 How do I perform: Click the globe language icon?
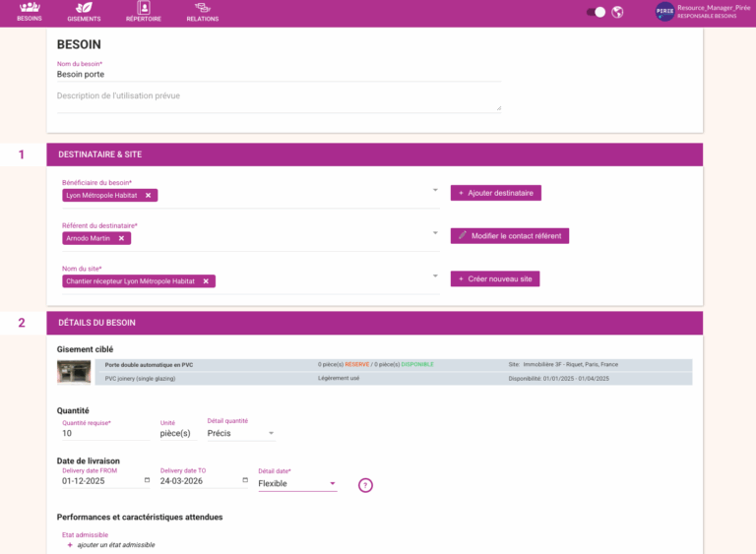617,12
